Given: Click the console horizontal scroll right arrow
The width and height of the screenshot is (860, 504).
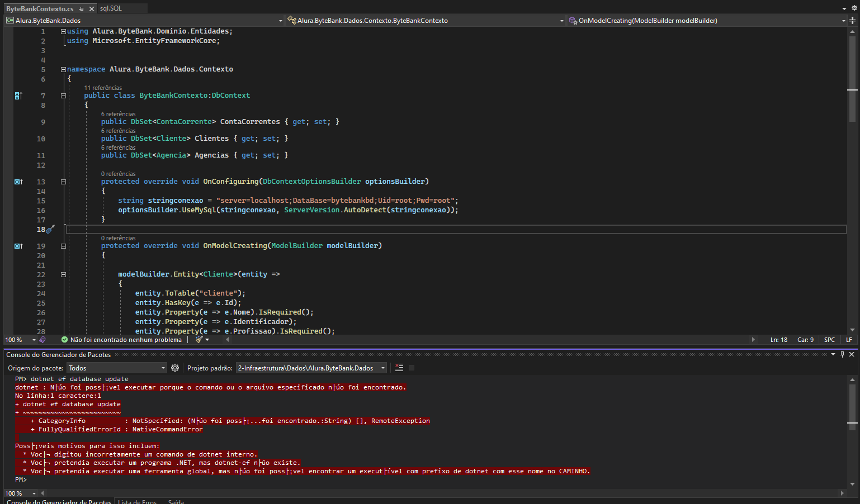Looking at the screenshot, I should pos(843,493).
